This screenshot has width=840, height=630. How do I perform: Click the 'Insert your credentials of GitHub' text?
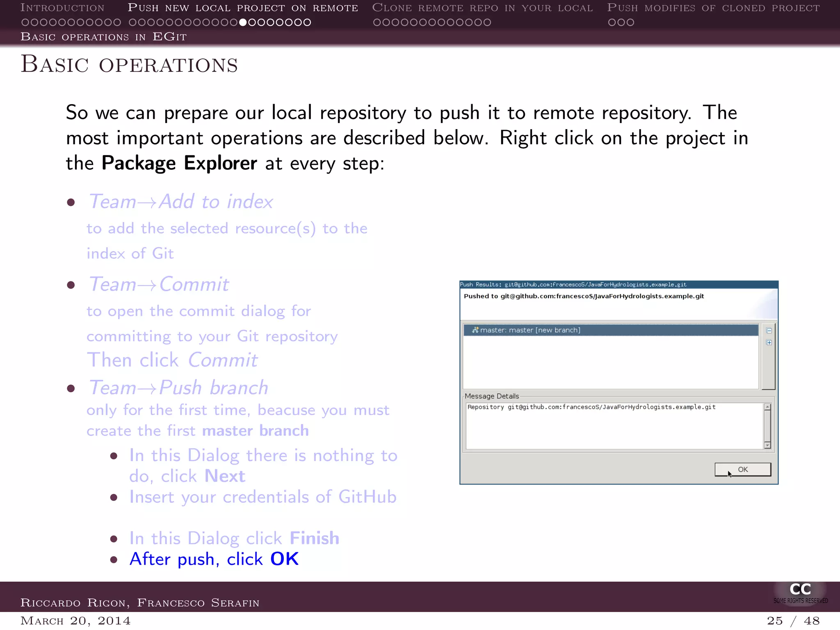click(263, 497)
